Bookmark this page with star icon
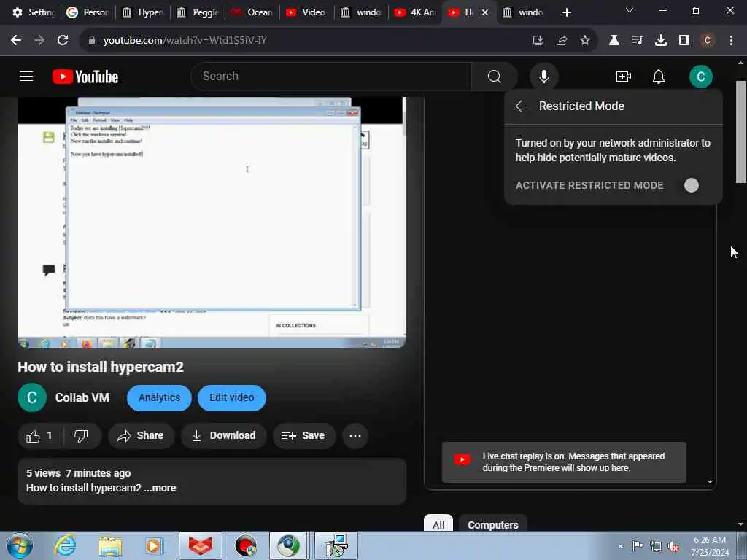747x560 pixels. point(585,41)
